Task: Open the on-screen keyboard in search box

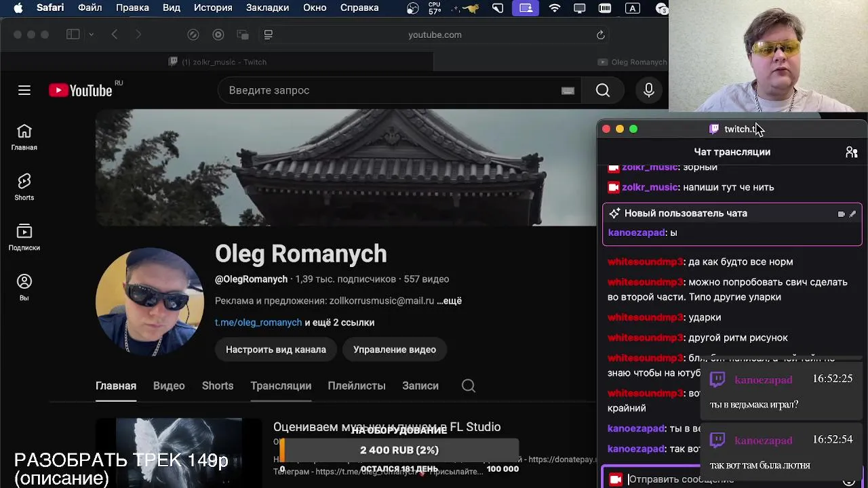Action: (x=568, y=91)
